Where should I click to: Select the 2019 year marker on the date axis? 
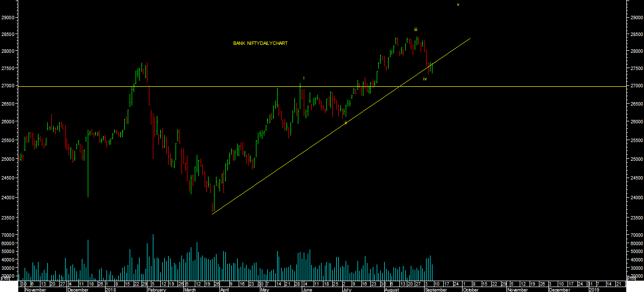click(595, 290)
